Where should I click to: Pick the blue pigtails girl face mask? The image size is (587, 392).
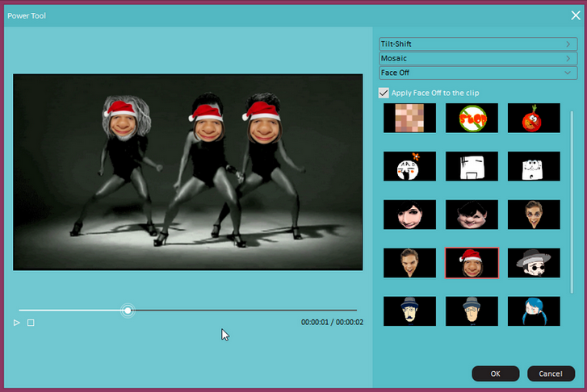coord(534,311)
